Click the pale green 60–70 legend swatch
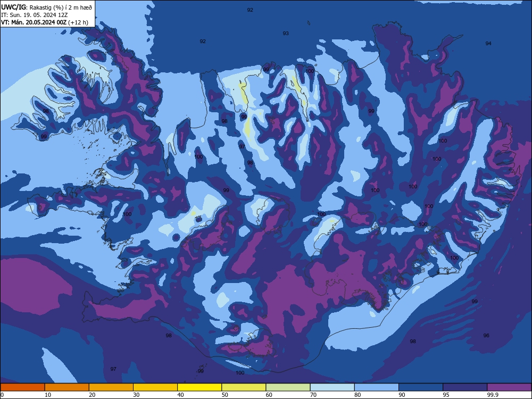 [x=288, y=387]
